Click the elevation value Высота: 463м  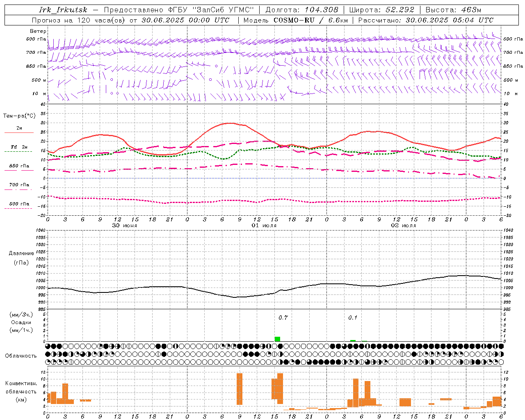pyautogui.click(x=453, y=10)
